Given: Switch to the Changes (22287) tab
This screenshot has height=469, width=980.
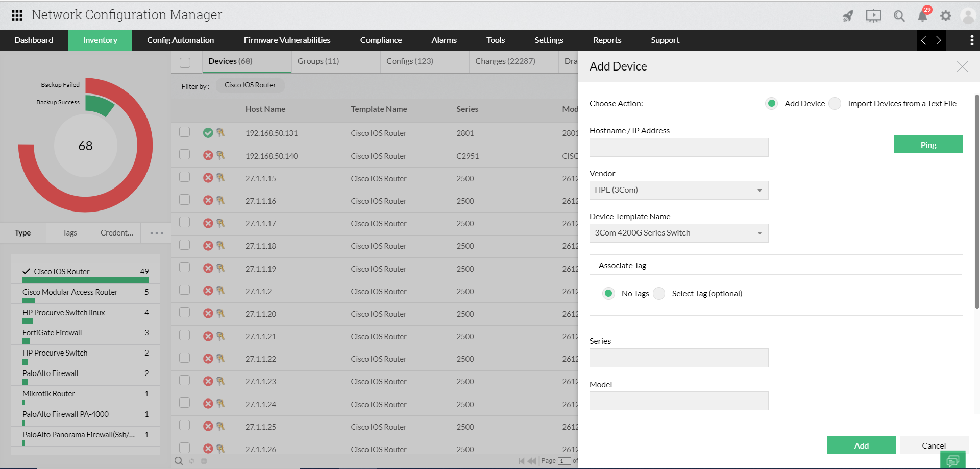Looking at the screenshot, I should click(505, 61).
